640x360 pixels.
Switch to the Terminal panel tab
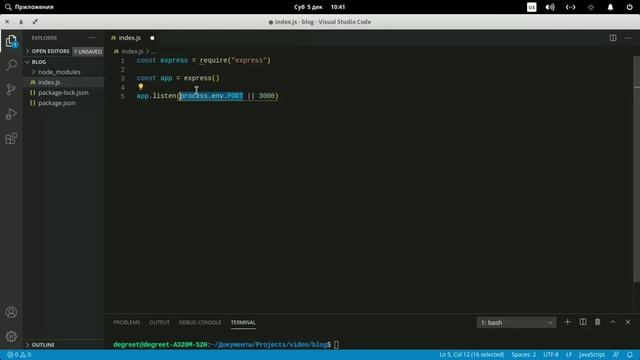click(243, 322)
